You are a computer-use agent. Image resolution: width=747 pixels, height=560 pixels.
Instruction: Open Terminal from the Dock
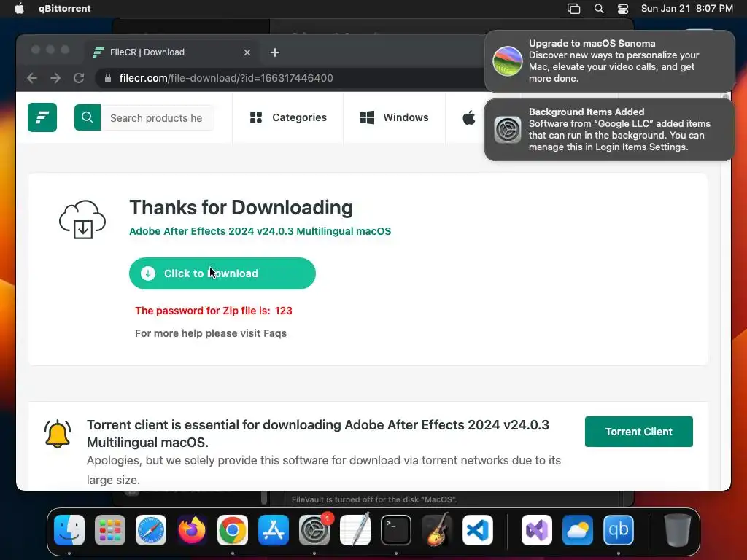(x=396, y=530)
